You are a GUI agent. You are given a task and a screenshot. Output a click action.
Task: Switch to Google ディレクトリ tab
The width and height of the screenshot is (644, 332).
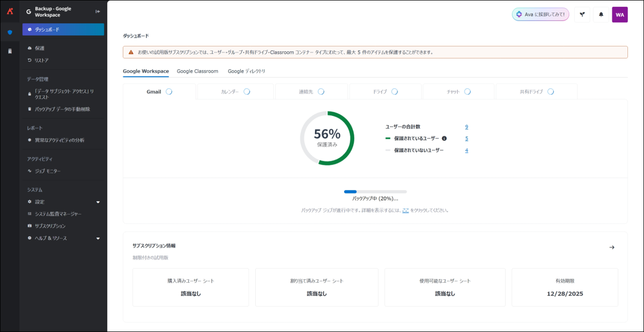pyautogui.click(x=246, y=71)
